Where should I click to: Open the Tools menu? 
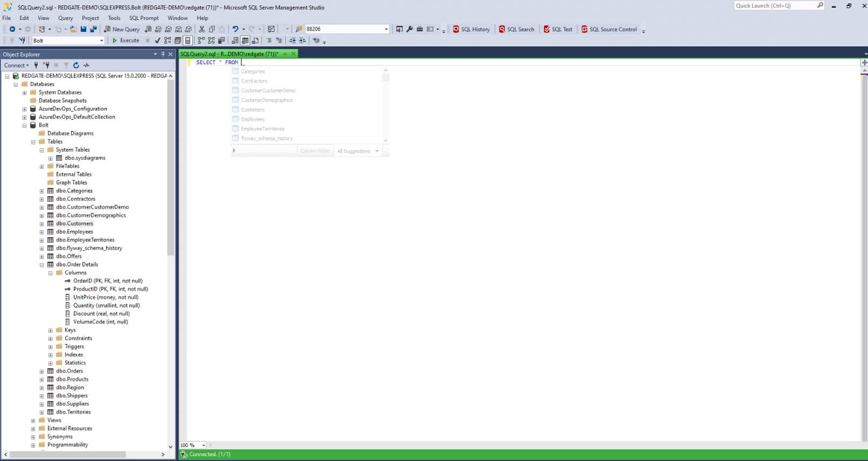coord(114,18)
